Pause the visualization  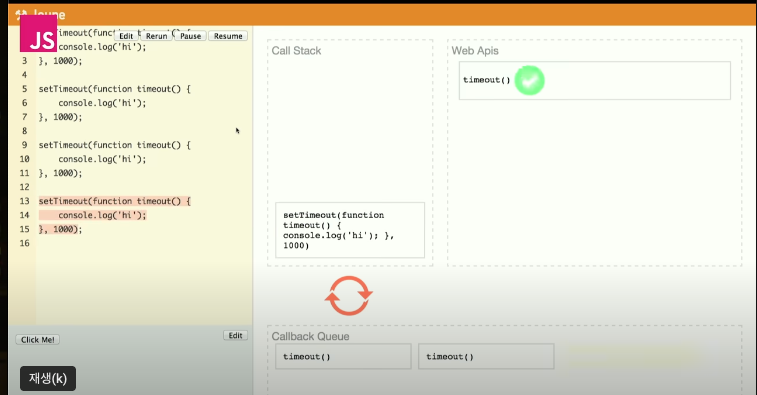[190, 36]
